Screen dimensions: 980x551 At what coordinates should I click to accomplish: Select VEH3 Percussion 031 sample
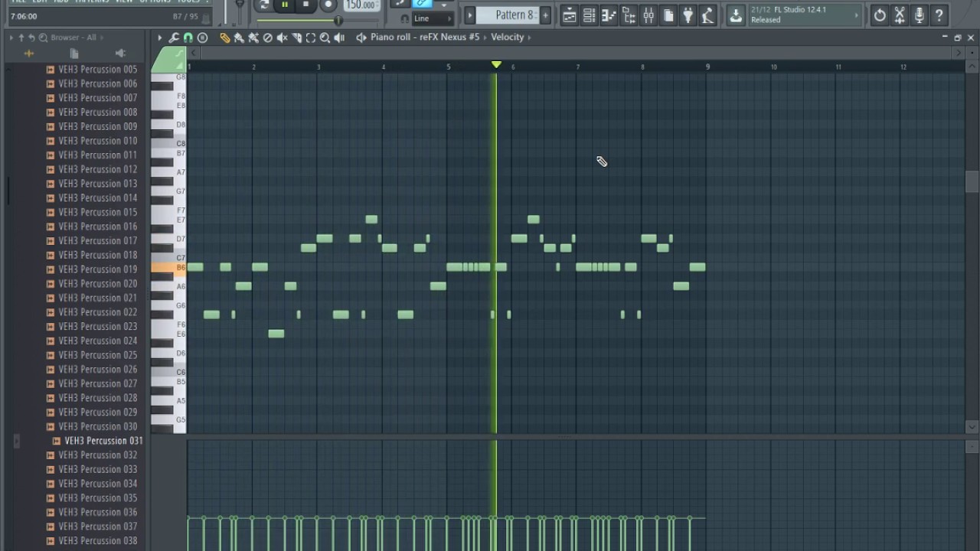tap(103, 441)
